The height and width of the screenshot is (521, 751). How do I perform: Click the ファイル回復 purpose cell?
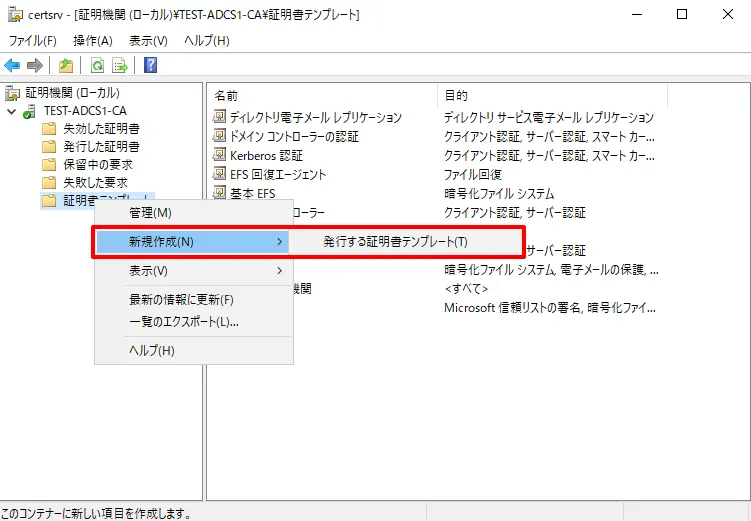coord(473,174)
